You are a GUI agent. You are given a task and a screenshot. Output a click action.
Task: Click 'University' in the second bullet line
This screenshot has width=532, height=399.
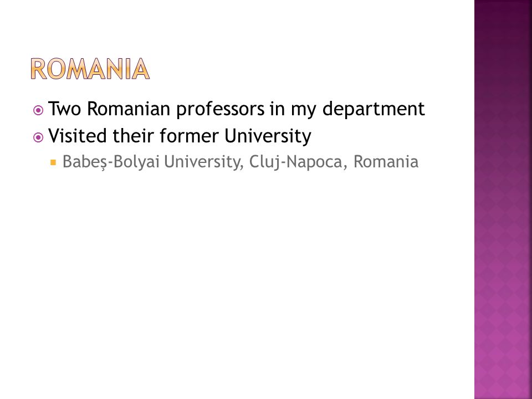[268, 136]
